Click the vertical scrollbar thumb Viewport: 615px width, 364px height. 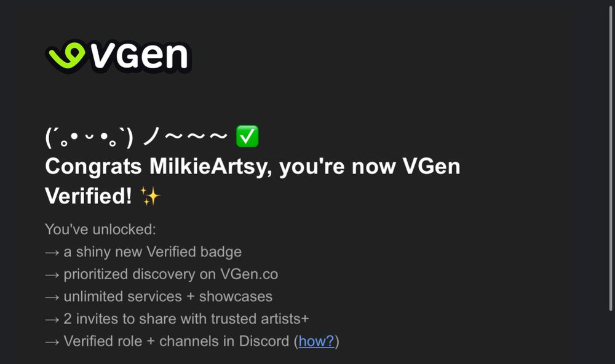pos(611,158)
